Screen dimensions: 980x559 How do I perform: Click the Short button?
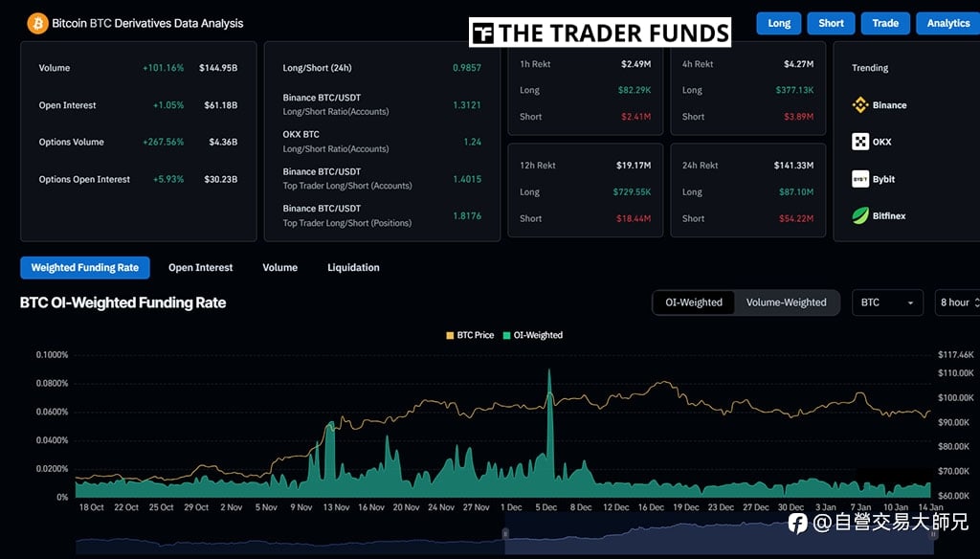(832, 23)
